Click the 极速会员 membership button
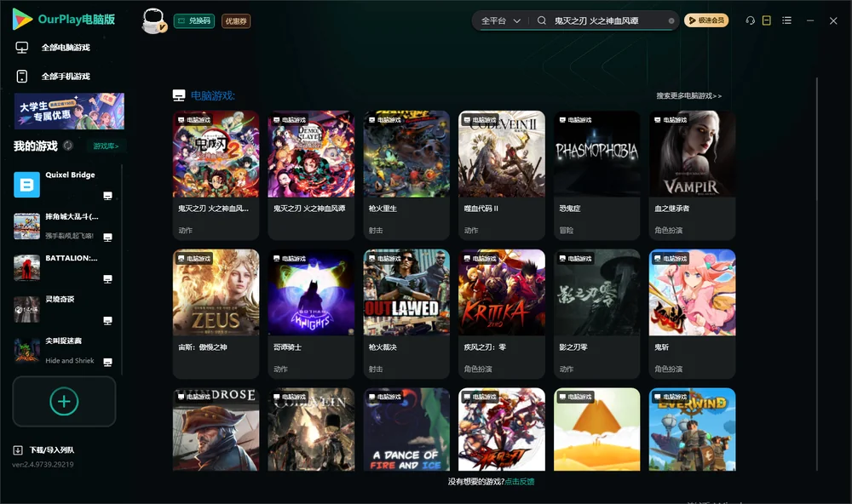 pos(706,20)
